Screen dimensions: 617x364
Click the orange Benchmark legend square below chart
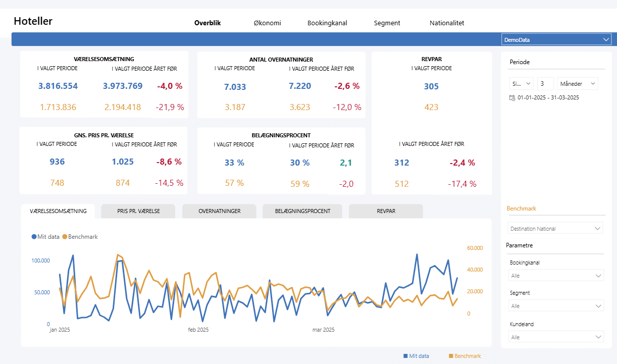pyautogui.click(x=451, y=356)
